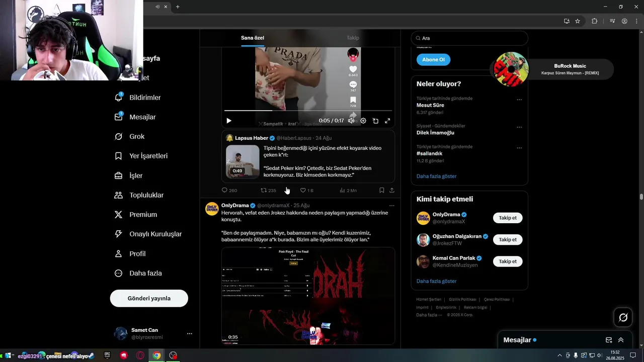Viewport: 644px width, 362px height.
Task: Open Yer İşaretleri bookmarks page
Action: [141, 156]
